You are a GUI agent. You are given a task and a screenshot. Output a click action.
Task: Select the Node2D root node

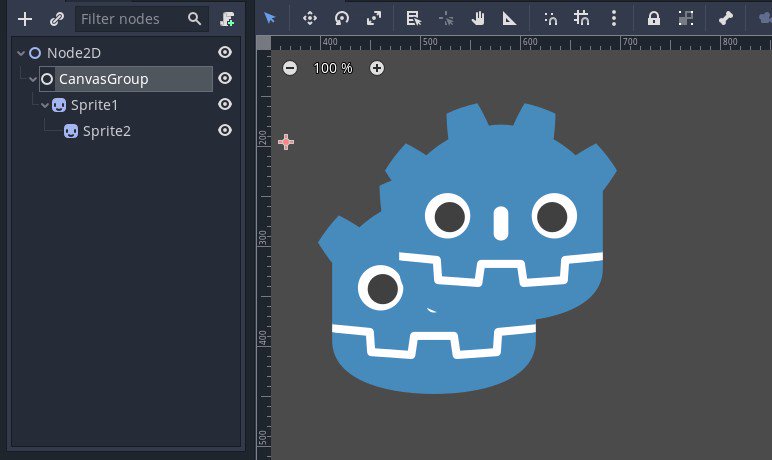74,53
